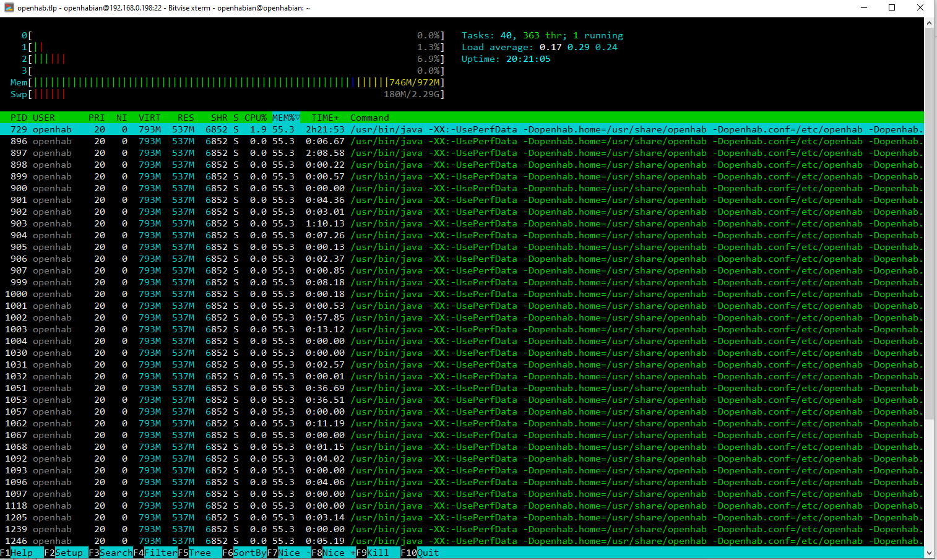Select process row with PID 999
Image resolution: width=937 pixels, height=560 pixels.
(462, 282)
